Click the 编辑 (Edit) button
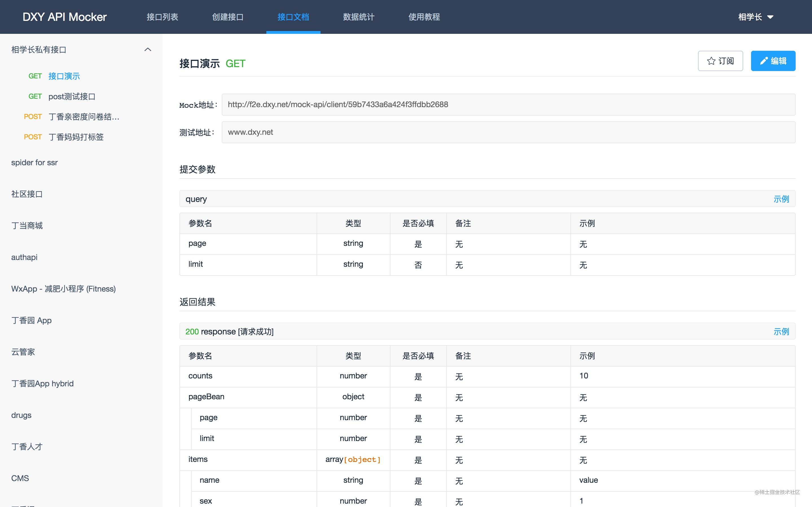The height and width of the screenshot is (507, 812). [x=773, y=60]
